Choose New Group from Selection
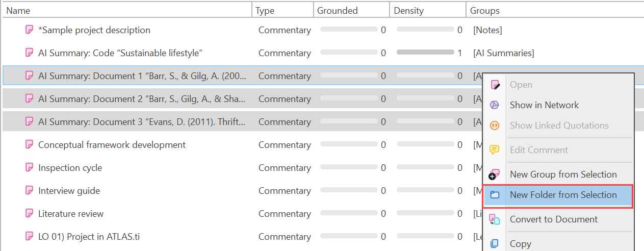Image resolution: width=644 pixels, height=251 pixels. coord(563,174)
